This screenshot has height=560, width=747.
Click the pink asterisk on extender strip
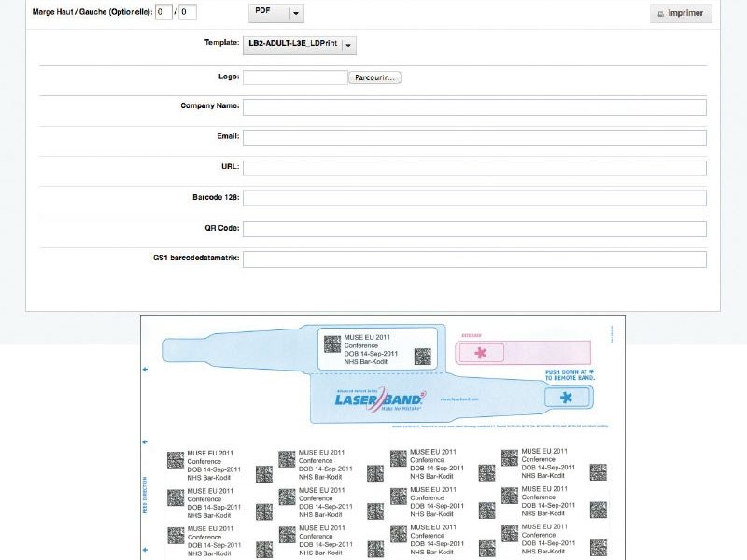[x=481, y=353]
